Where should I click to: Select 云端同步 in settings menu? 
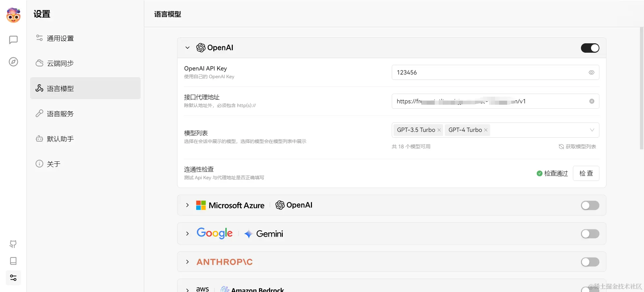(85, 63)
